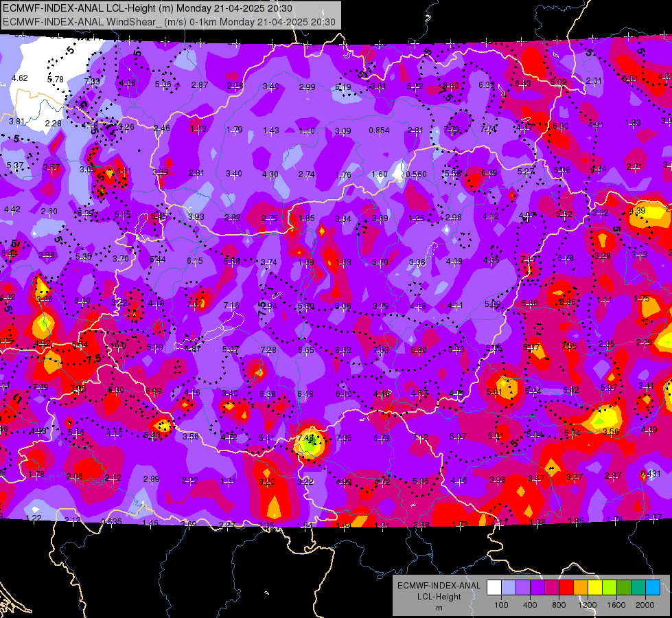
Task: Click the wind shear value 7.16
Action: [x=231, y=306]
